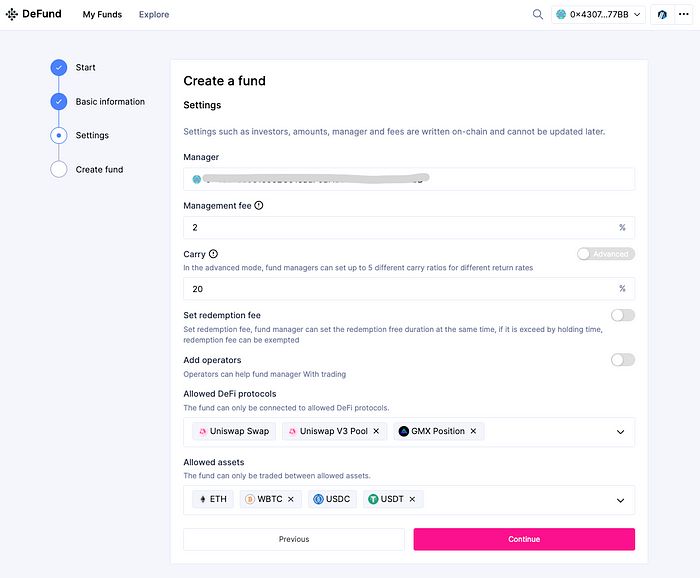Open wallet address dropdown 0x4307
The height and width of the screenshot is (578, 700).
tap(598, 15)
